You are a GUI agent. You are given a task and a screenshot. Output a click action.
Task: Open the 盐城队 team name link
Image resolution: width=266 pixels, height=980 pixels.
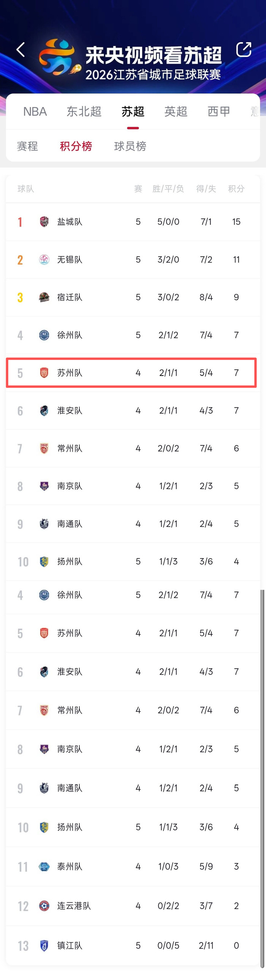(x=70, y=221)
